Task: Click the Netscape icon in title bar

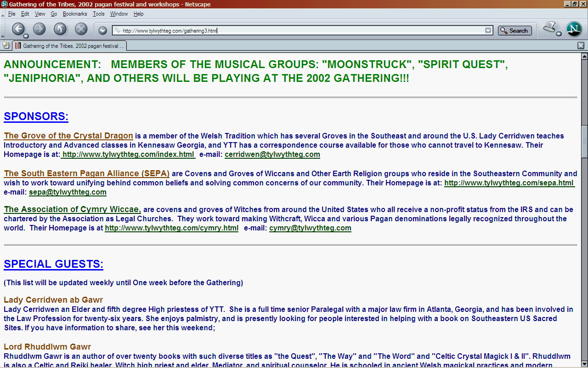Action: point(5,4)
